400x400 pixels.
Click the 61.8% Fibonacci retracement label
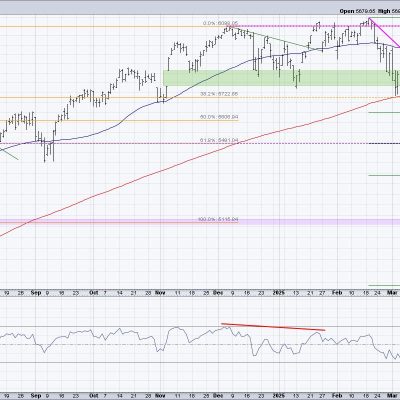coord(219,141)
